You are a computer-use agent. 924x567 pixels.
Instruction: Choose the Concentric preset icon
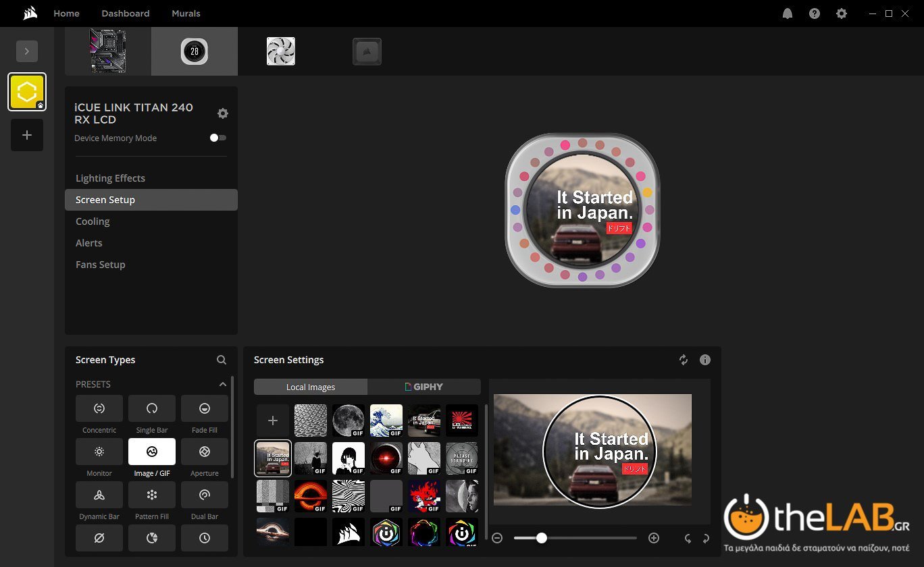point(99,408)
